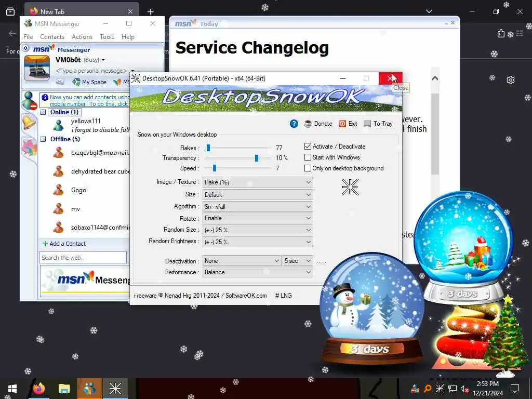Switch to DesktopSnowOK snowflake taskbar button
The image size is (532, 399).
(x=115, y=389)
